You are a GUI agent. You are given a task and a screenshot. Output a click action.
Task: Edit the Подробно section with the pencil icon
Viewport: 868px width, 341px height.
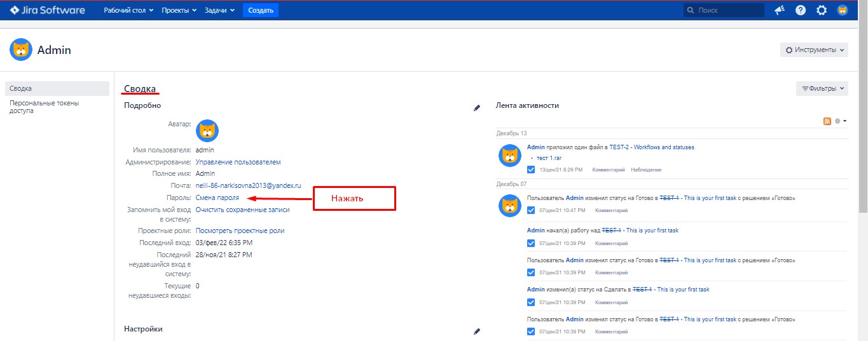477,108
